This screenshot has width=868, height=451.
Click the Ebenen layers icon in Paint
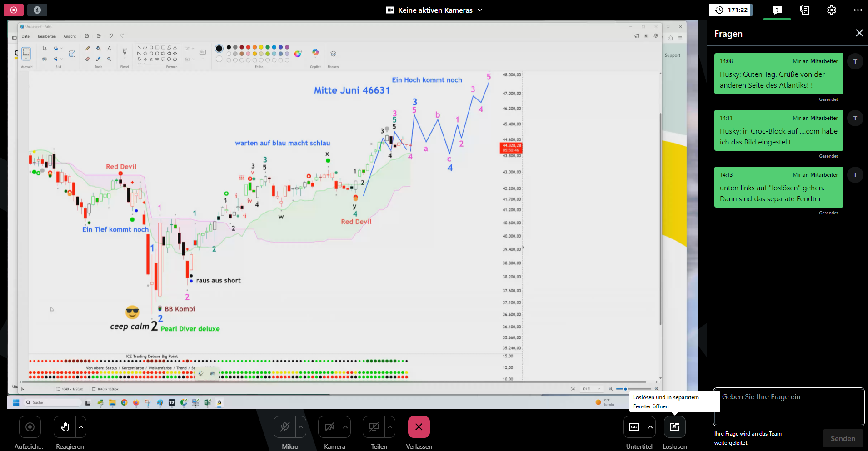pos(333,54)
